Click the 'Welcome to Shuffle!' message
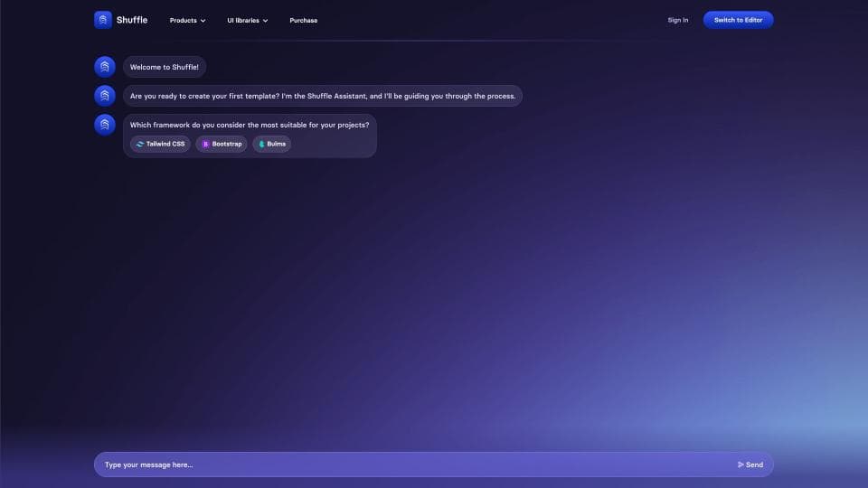This screenshot has width=868, height=488. [165, 67]
